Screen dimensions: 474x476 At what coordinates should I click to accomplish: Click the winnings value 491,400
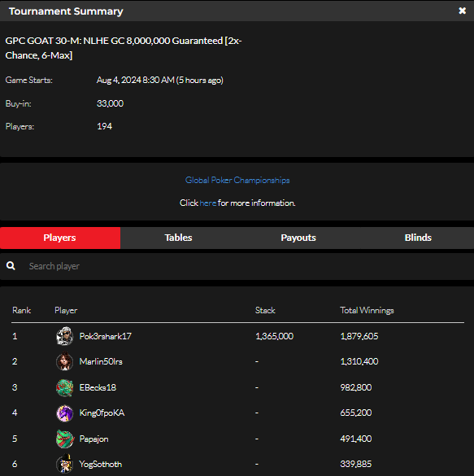(x=356, y=439)
